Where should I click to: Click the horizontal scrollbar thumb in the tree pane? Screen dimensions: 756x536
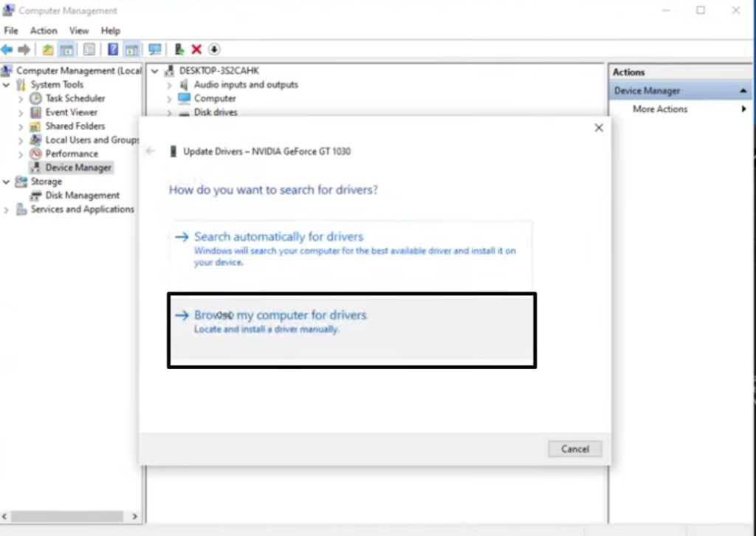point(67,516)
